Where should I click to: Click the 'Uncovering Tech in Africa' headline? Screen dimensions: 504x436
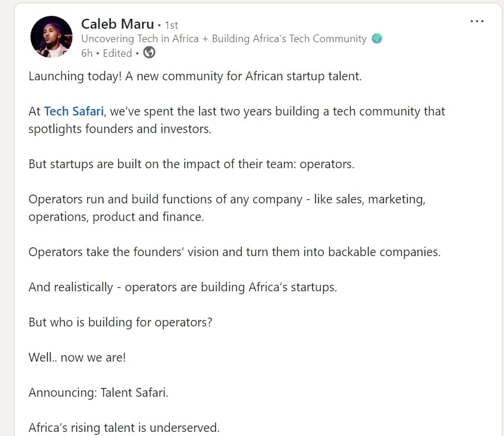pos(224,39)
